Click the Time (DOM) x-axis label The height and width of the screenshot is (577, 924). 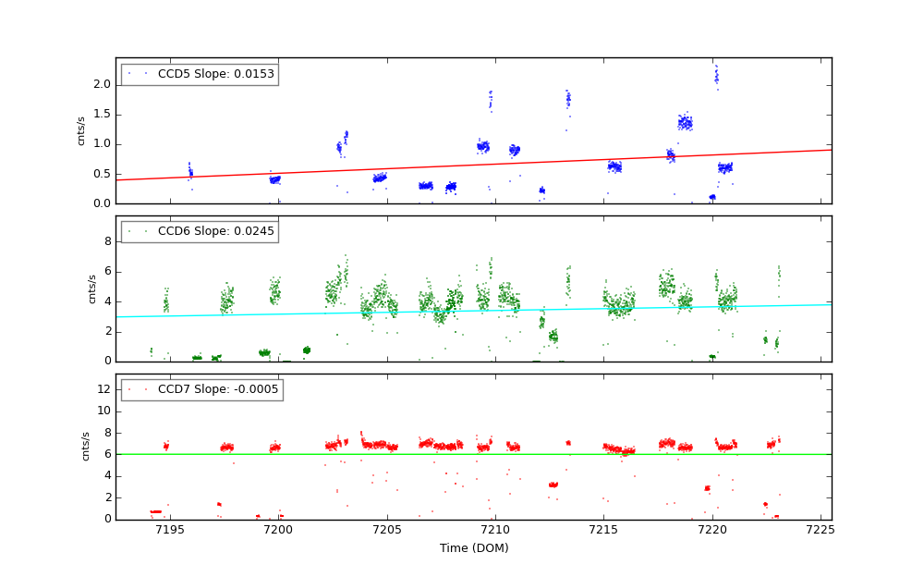(473, 548)
